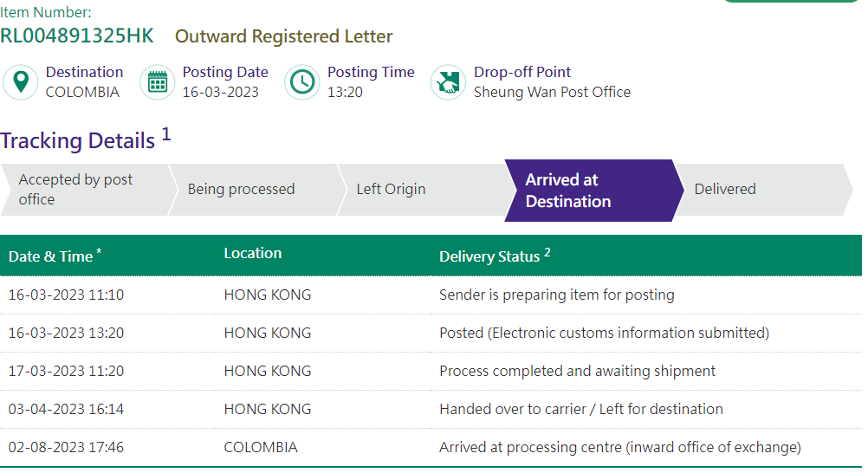Viewport: 868px width, 473px height.
Task: Select the Arrived at Destination step
Action: click(568, 191)
